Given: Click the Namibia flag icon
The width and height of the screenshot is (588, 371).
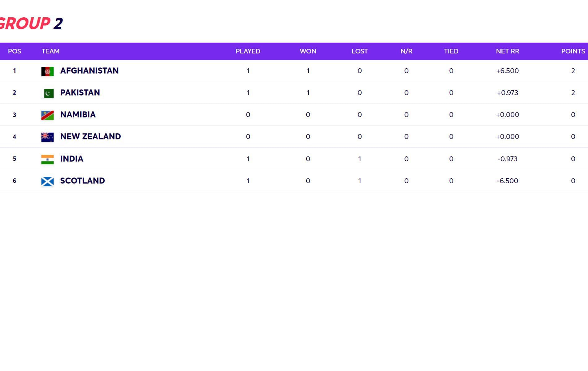Looking at the screenshot, I should tap(47, 115).
